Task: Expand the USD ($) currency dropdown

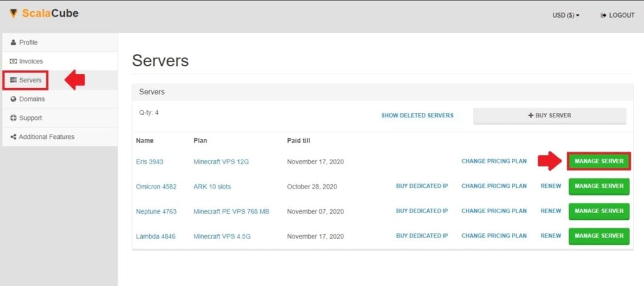Action: click(565, 15)
